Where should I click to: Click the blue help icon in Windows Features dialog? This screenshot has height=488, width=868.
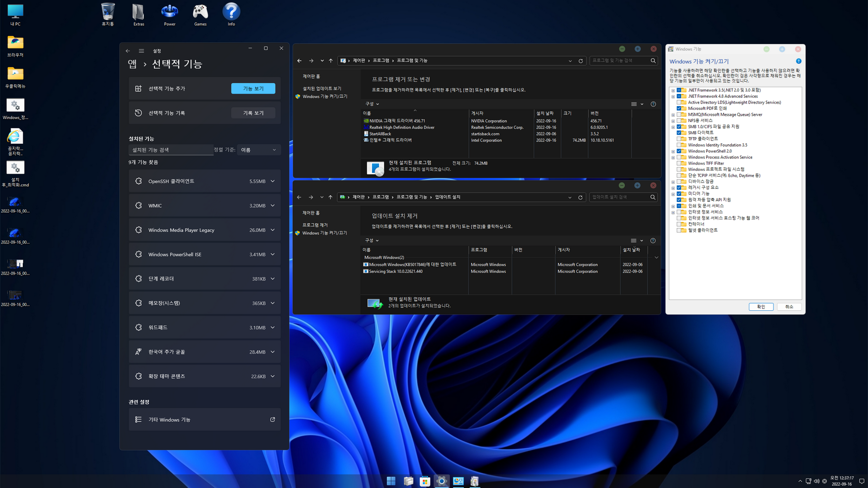point(799,61)
